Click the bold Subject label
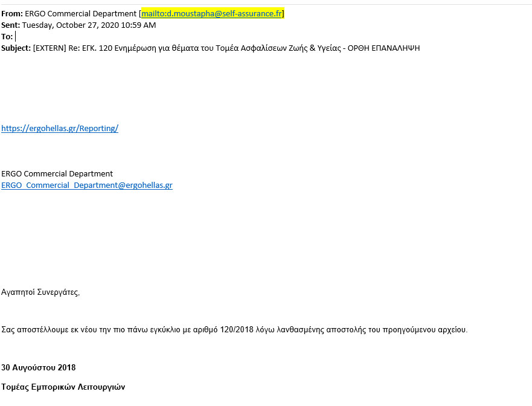 [x=16, y=48]
